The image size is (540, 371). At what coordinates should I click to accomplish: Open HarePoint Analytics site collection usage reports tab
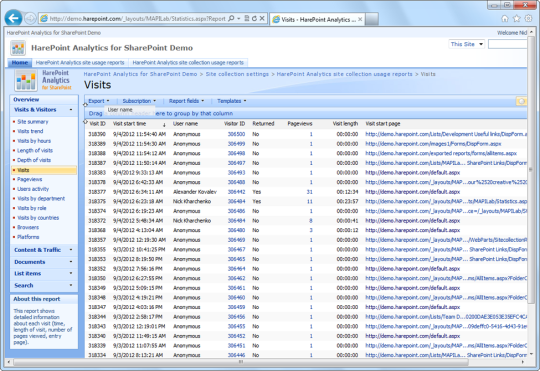tap(188, 63)
